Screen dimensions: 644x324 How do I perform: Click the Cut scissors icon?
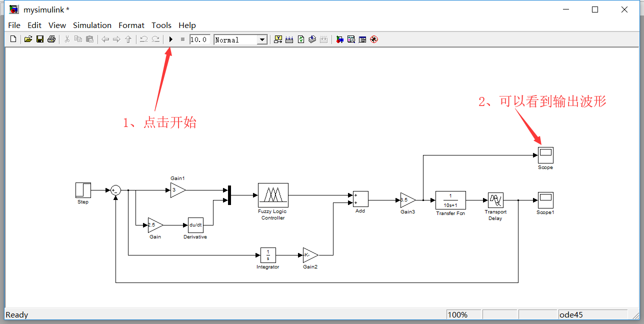tap(66, 39)
